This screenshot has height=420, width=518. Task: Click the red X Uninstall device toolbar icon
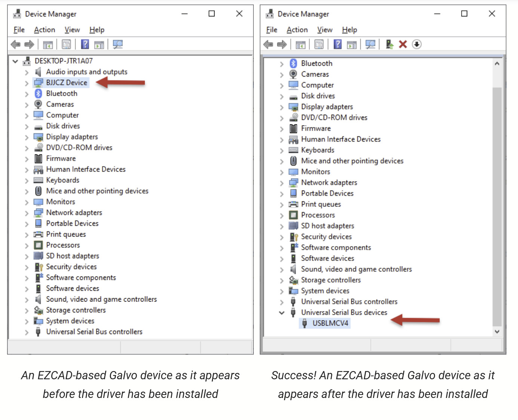[403, 44]
